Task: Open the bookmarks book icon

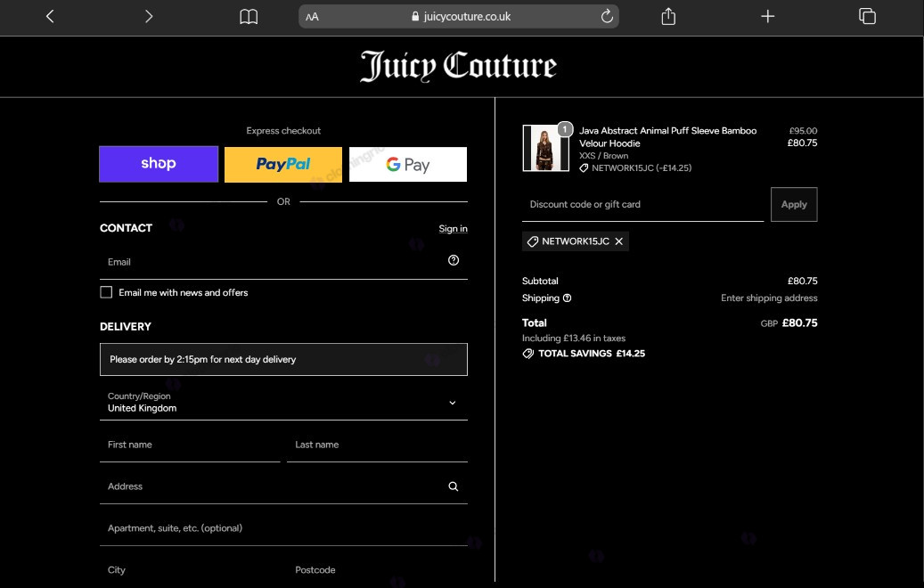Action: coord(249,17)
